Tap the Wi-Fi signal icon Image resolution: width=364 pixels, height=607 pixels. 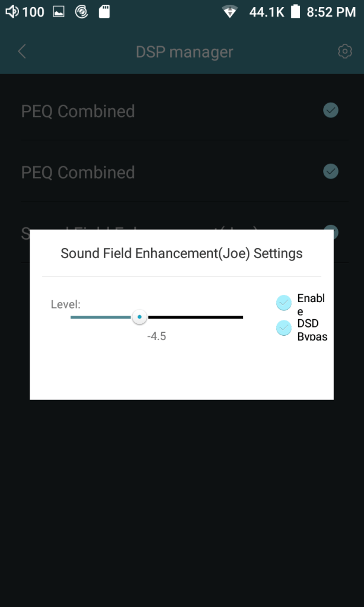point(229,11)
